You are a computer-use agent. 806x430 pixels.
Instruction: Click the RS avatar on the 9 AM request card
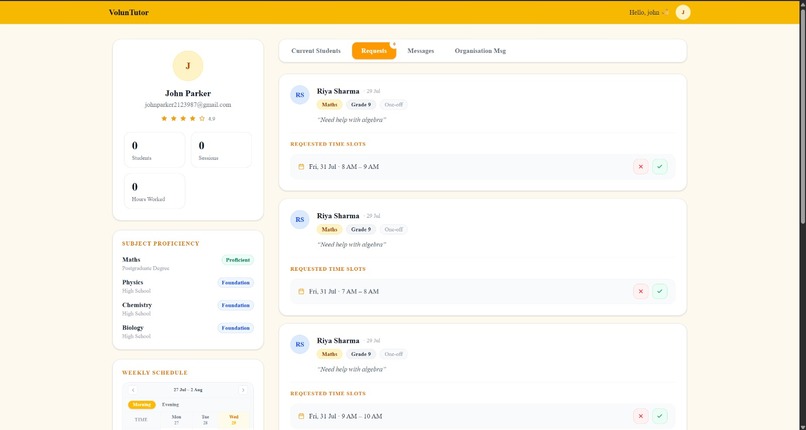coord(300,345)
